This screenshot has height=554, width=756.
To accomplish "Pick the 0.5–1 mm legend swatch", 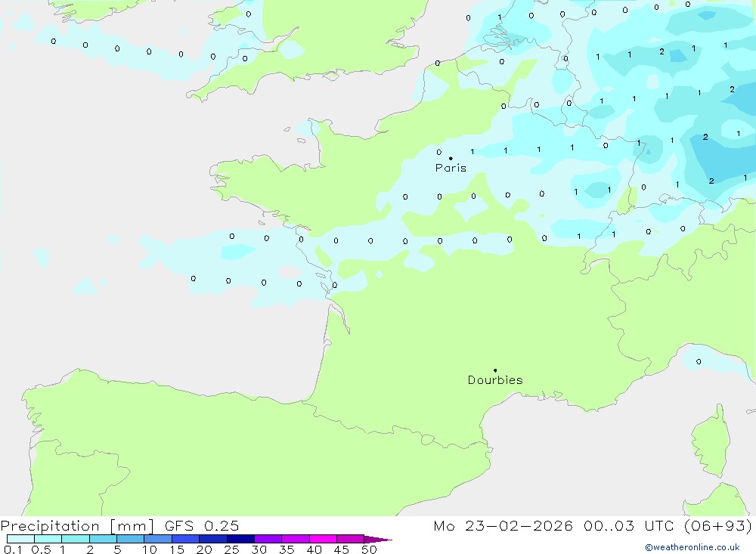I will [x=48, y=539].
